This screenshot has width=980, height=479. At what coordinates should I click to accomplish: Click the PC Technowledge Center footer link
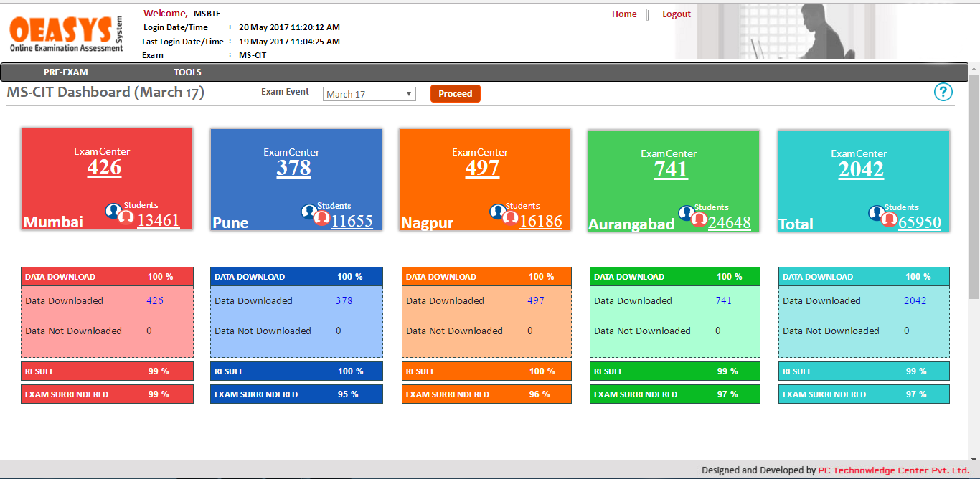[x=894, y=470]
